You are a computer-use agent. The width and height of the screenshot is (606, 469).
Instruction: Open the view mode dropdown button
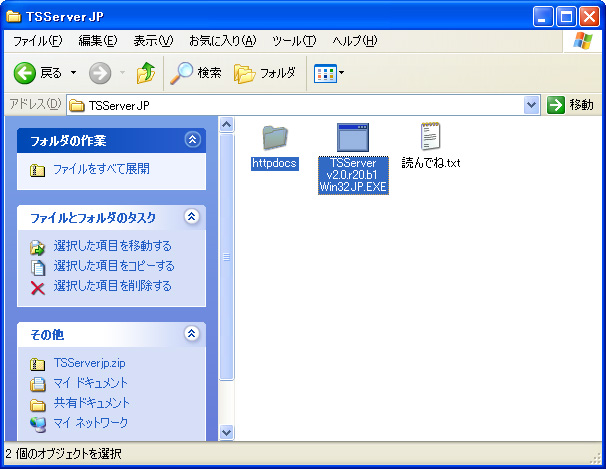pyautogui.click(x=329, y=73)
